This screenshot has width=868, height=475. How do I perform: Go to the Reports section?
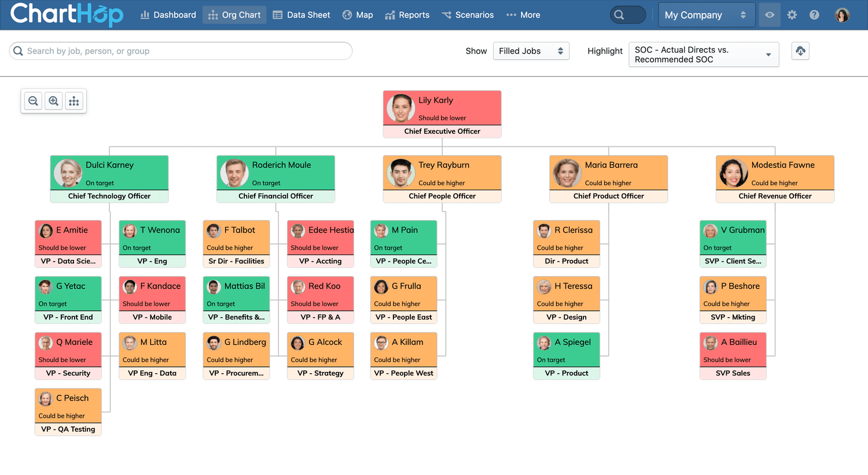pyautogui.click(x=407, y=15)
